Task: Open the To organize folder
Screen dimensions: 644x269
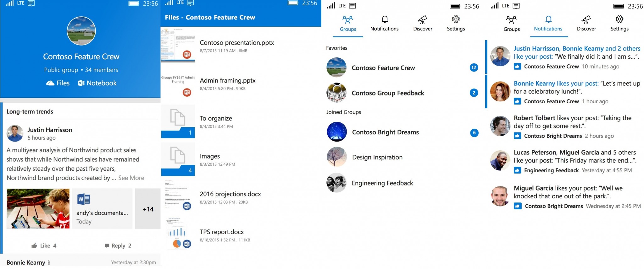Action: pyautogui.click(x=241, y=122)
